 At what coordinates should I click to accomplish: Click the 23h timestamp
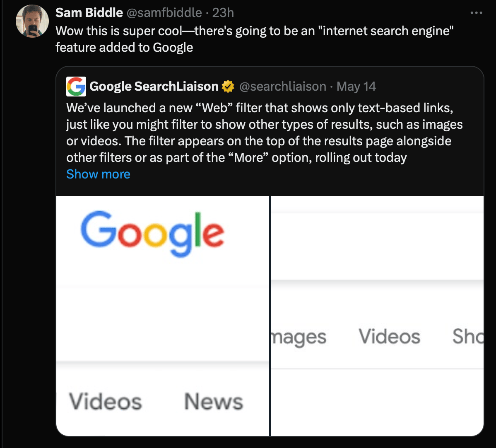tap(223, 13)
